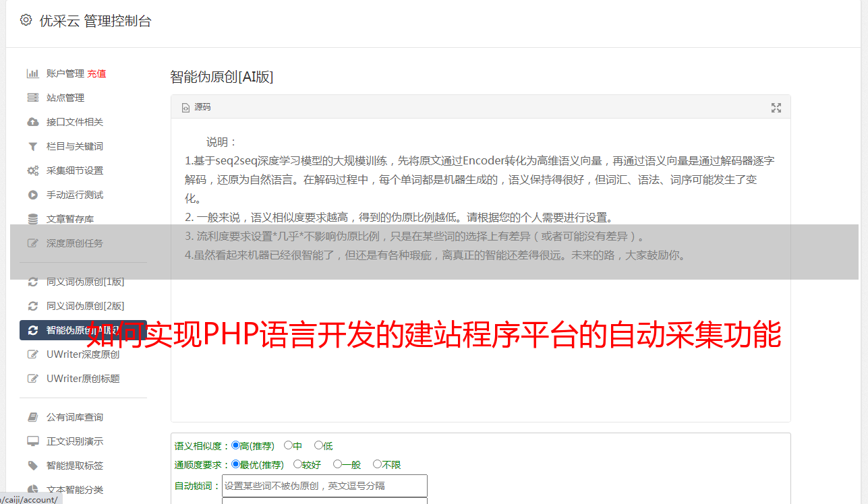Open the settings gear icon beside 优采云

click(26, 20)
